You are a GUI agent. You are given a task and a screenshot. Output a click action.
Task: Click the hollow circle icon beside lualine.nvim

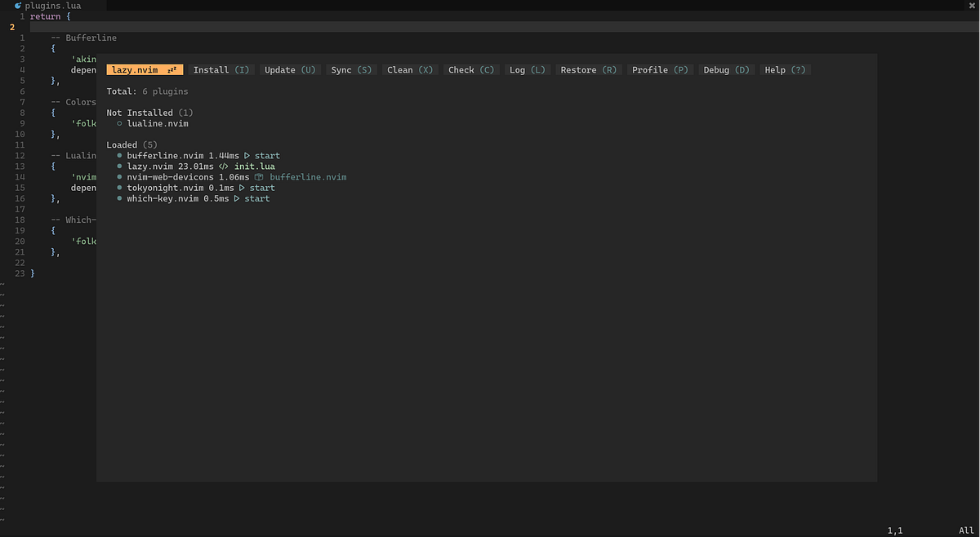119,123
